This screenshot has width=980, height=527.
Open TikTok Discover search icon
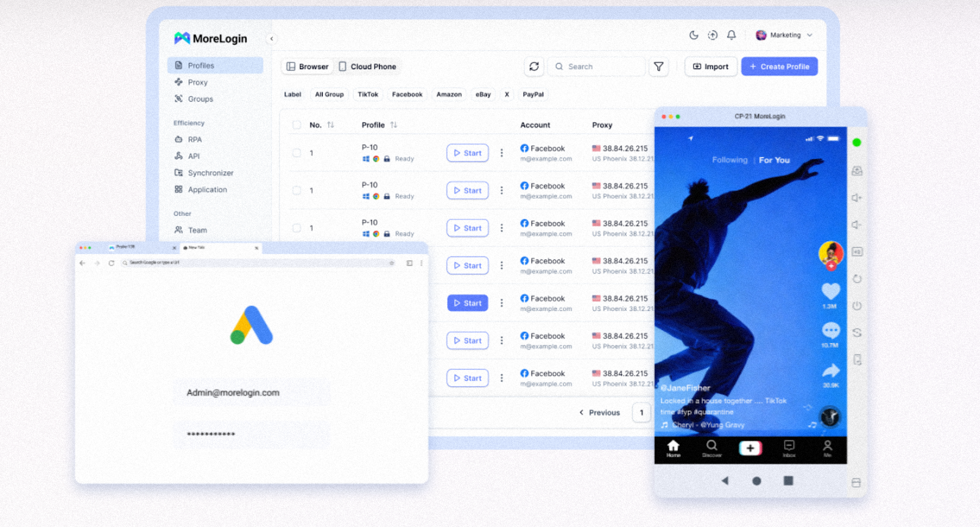(x=712, y=447)
